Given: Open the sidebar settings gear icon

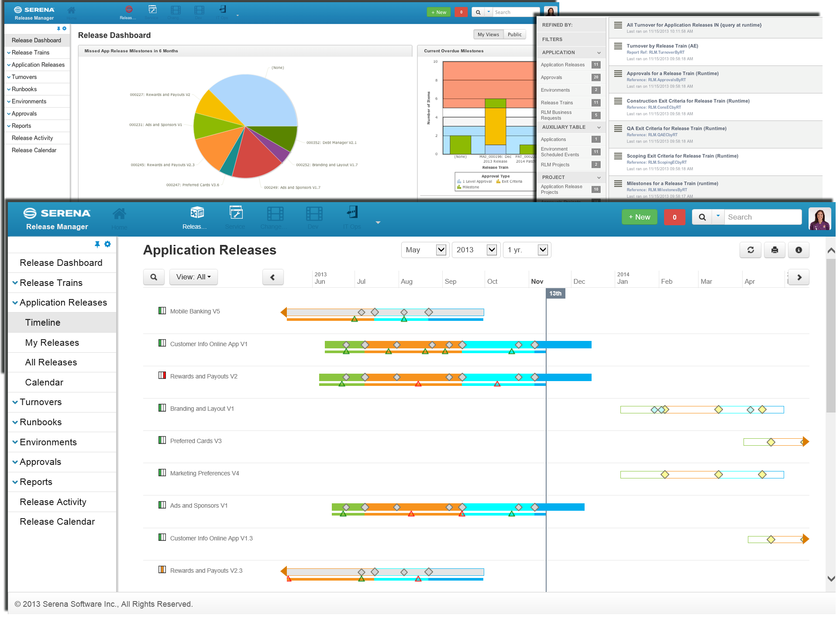Looking at the screenshot, I should pyautogui.click(x=107, y=244).
